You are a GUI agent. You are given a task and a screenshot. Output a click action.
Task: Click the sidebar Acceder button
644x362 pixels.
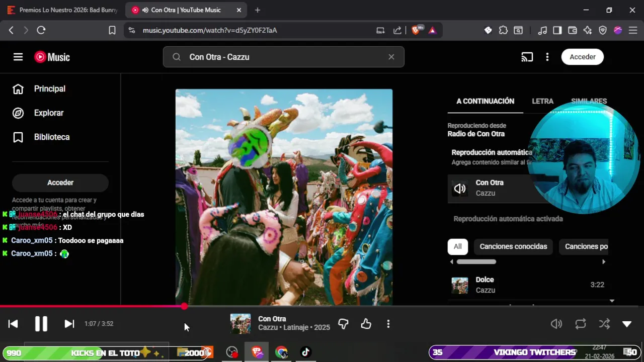(60, 183)
